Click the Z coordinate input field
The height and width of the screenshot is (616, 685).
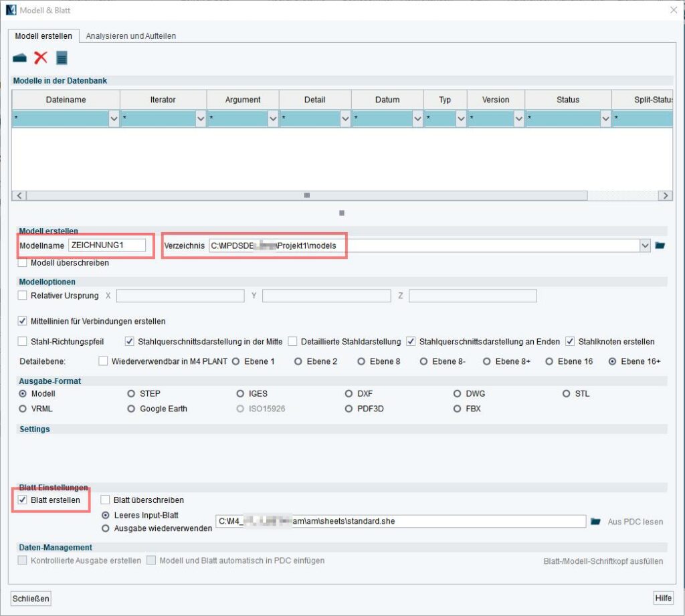point(473,296)
